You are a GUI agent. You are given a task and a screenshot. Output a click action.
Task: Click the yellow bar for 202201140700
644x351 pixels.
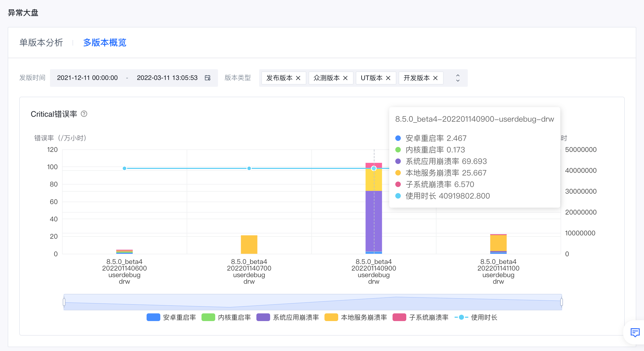click(x=249, y=244)
